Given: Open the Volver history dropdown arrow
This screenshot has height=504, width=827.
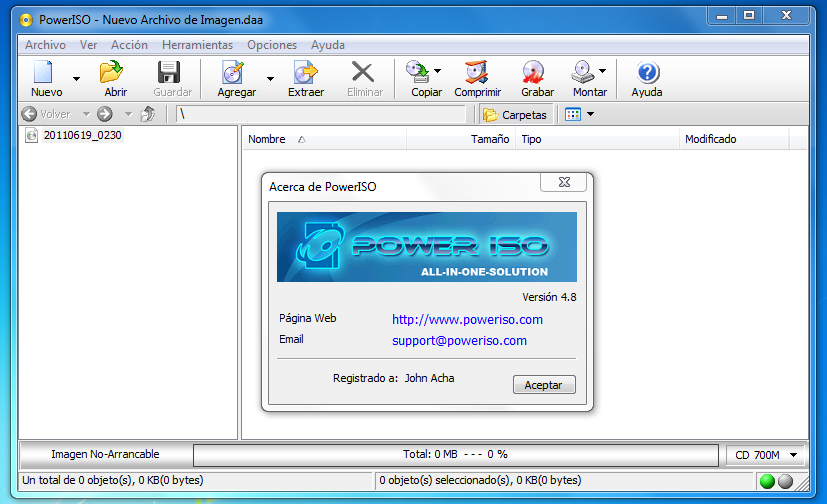Looking at the screenshot, I should coord(86,114).
